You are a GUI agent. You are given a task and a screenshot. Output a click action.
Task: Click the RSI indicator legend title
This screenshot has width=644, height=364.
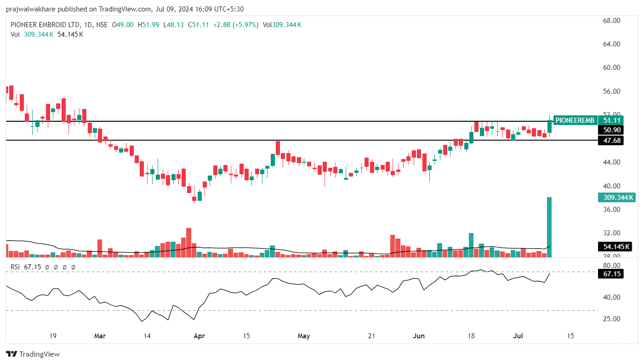point(17,267)
